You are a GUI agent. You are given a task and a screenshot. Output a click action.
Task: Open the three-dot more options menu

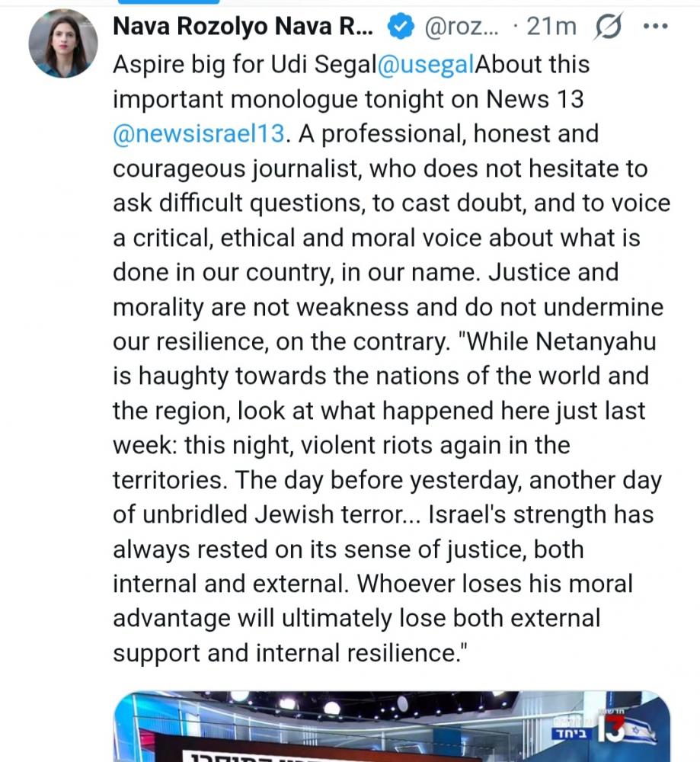(x=655, y=27)
